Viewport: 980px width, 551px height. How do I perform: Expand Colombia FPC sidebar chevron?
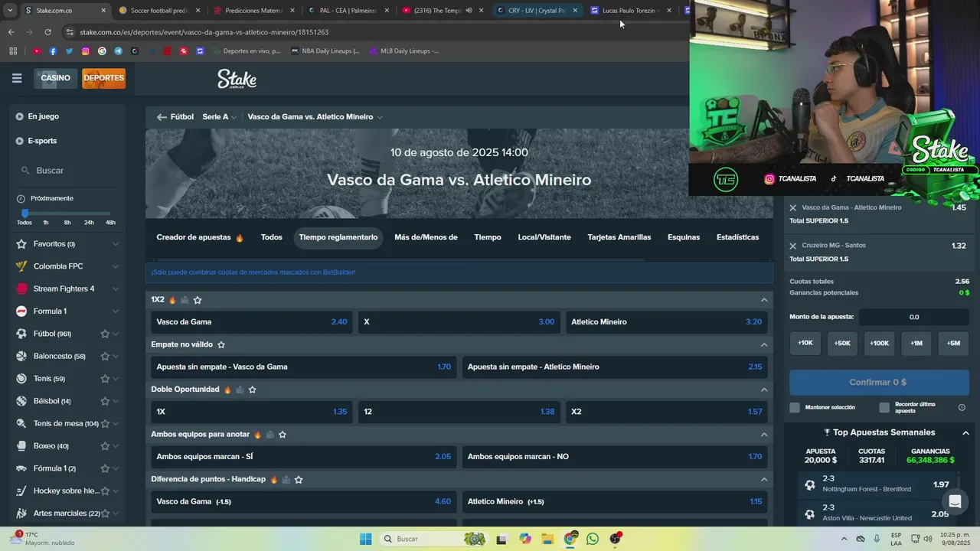[116, 266]
